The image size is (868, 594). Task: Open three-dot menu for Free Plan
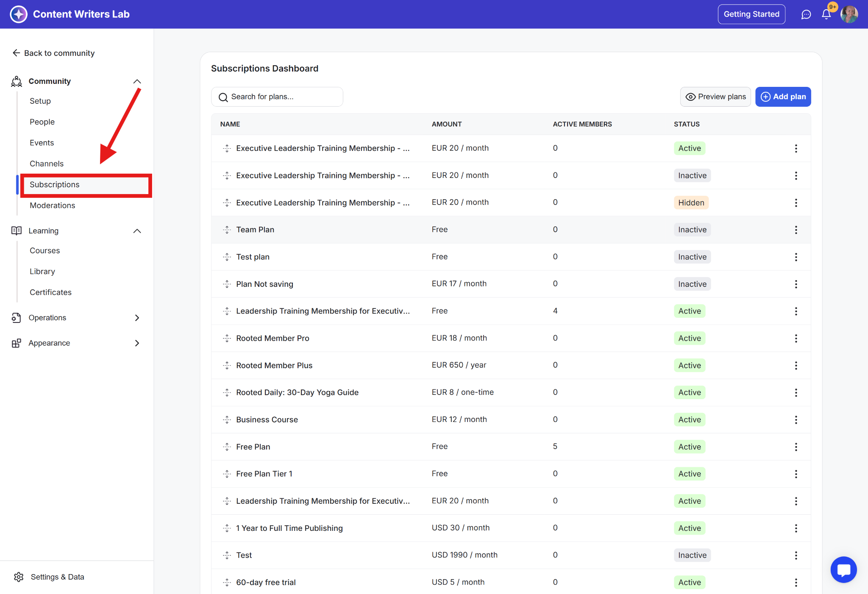click(x=796, y=447)
